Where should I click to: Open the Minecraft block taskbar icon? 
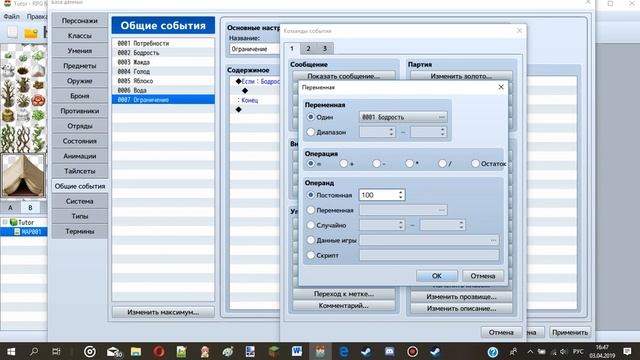tap(273, 351)
